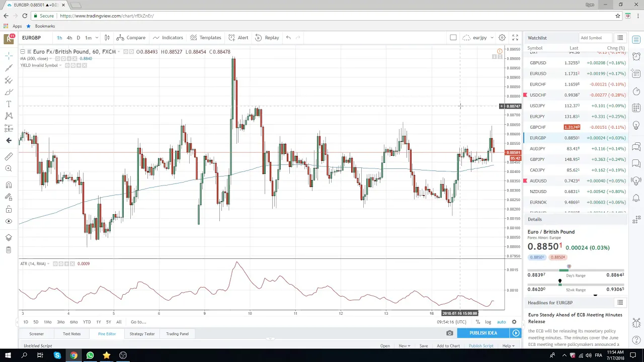Select the zoom in magnifier tool
This screenshot has width=644, height=362.
(9, 169)
